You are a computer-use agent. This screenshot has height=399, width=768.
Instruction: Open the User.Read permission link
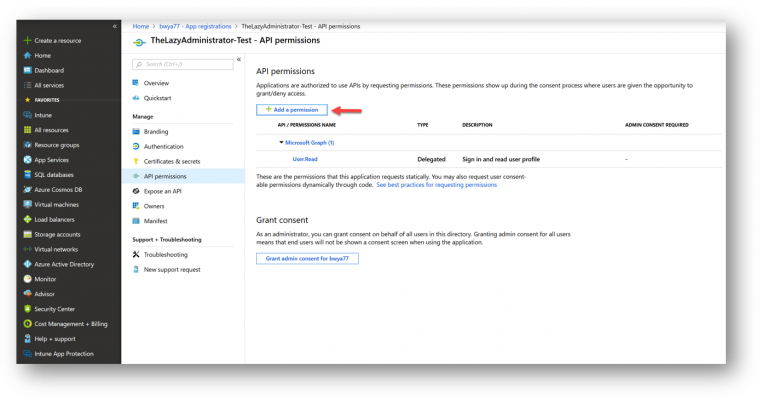click(305, 159)
